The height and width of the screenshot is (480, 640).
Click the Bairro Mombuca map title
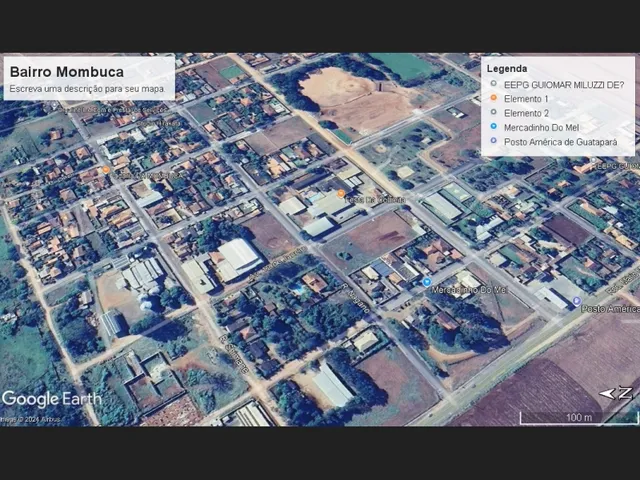click(x=67, y=72)
